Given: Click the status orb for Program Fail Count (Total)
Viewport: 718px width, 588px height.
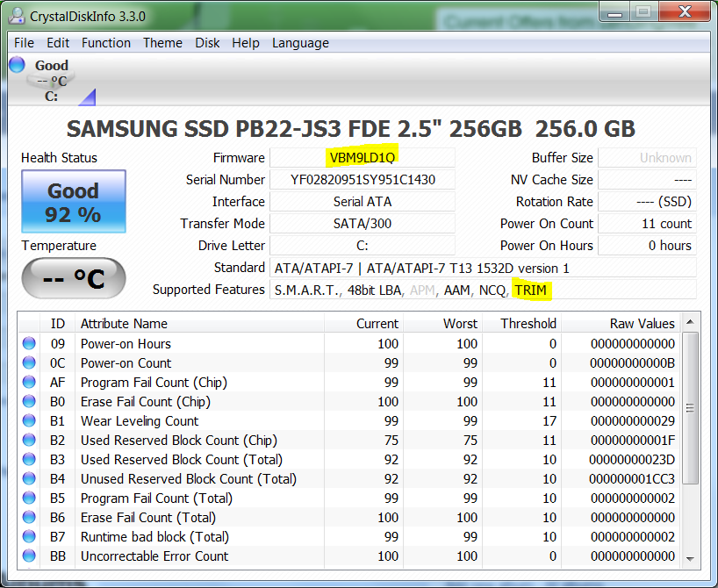Looking at the screenshot, I should pyautogui.click(x=29, y=498).
